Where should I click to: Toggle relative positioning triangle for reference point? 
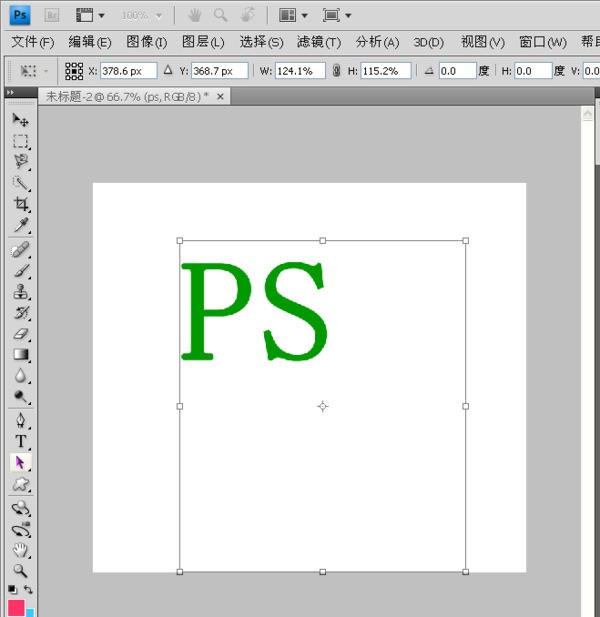pos(168,70)
